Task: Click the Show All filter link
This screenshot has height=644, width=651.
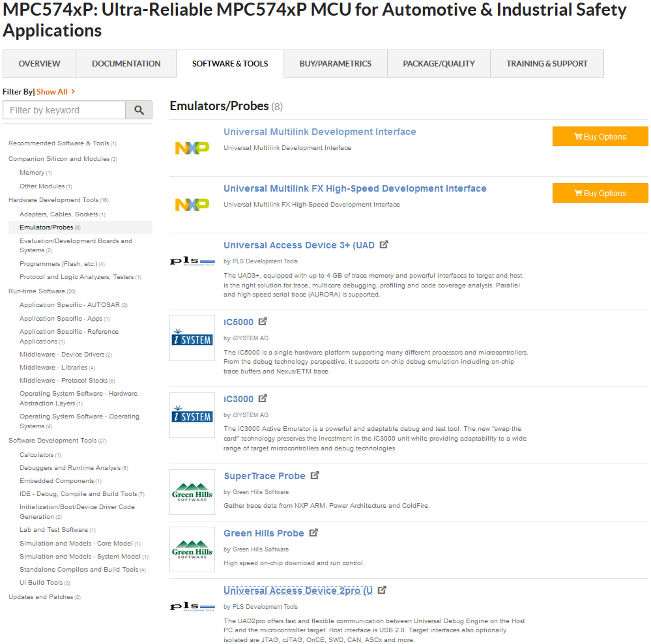Action: coord(52,92)
